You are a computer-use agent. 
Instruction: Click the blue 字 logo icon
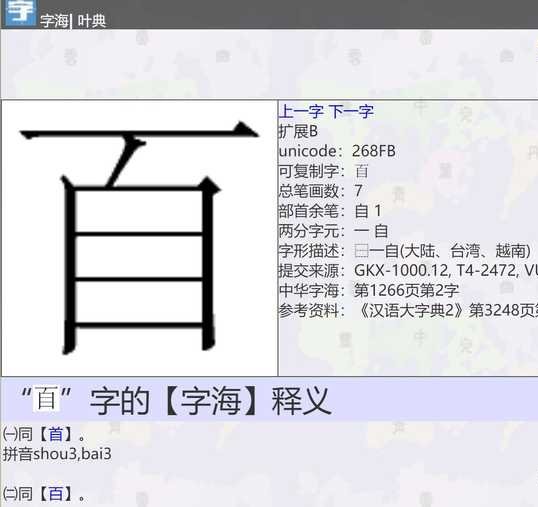click(x=20, y=12)
